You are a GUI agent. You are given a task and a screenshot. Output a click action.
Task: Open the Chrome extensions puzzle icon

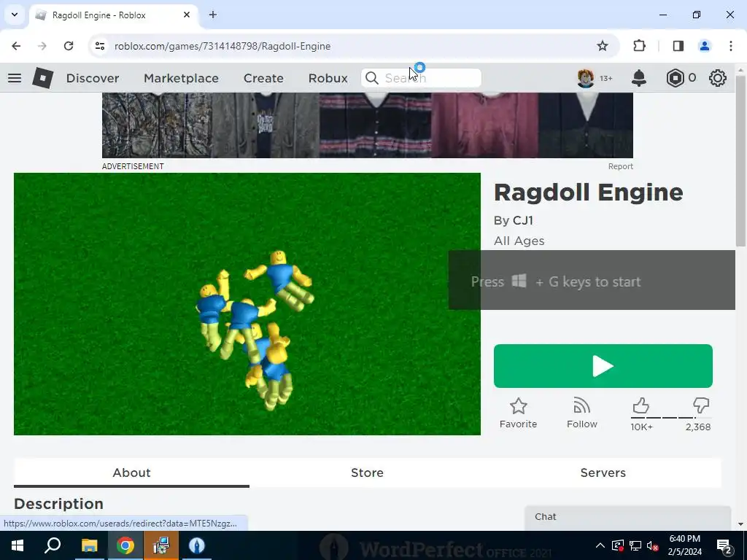(639, 46)
